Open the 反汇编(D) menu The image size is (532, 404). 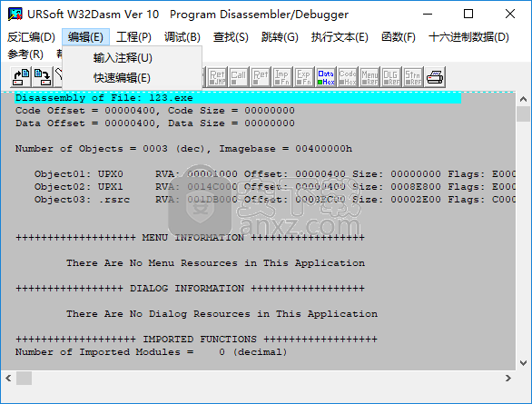[x=31, y=36]
